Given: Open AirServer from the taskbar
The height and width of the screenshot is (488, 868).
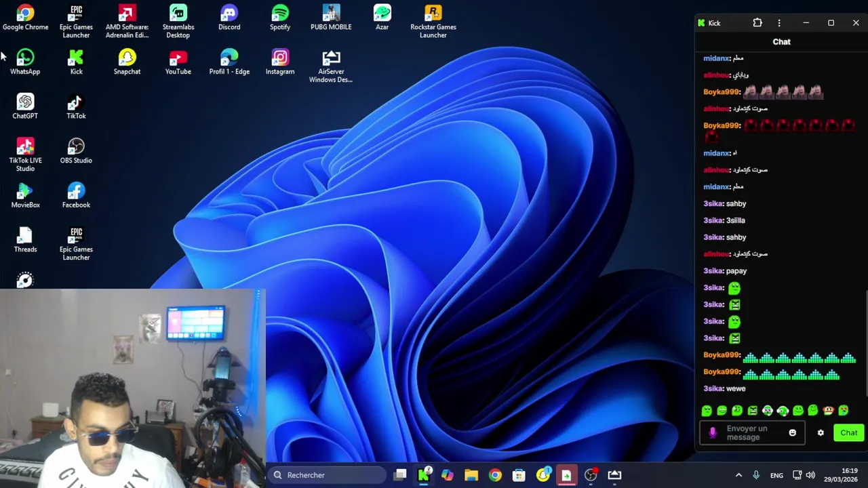Looking at the screenshot, I should (614, 475).
